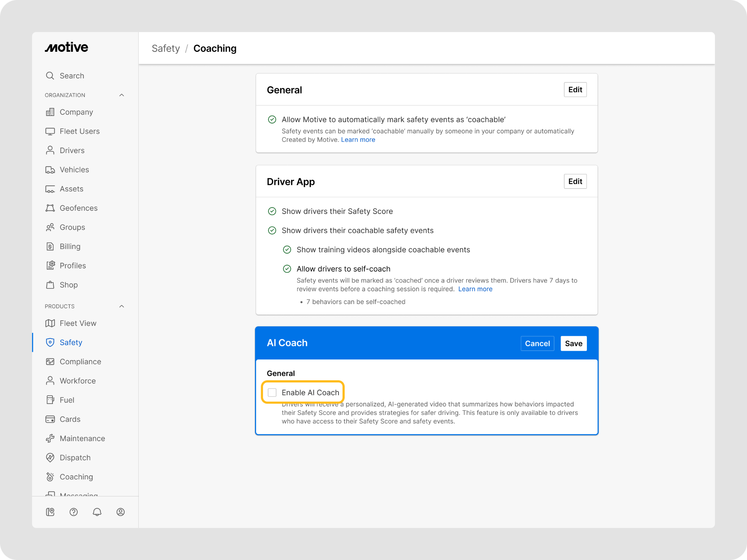Screen dimensions: 747x560
Task: Click the Motive logo
Action: (x=66, y=47)
